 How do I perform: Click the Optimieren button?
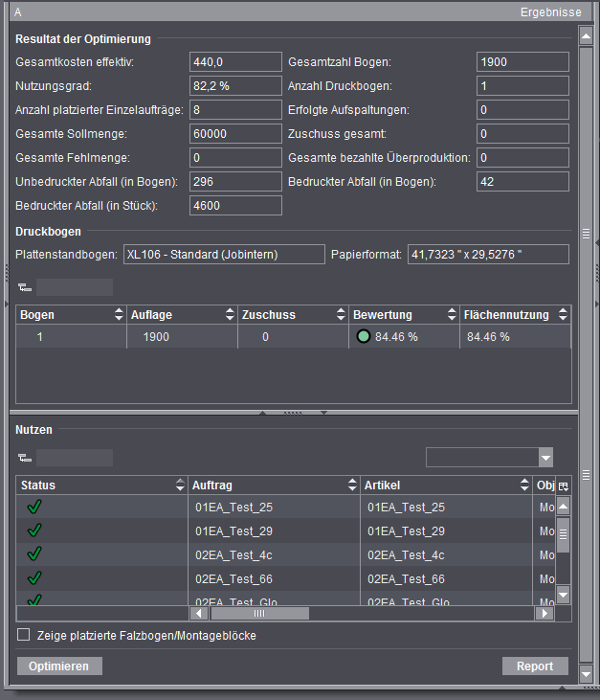pyautogui.click(x=59, y=666)
